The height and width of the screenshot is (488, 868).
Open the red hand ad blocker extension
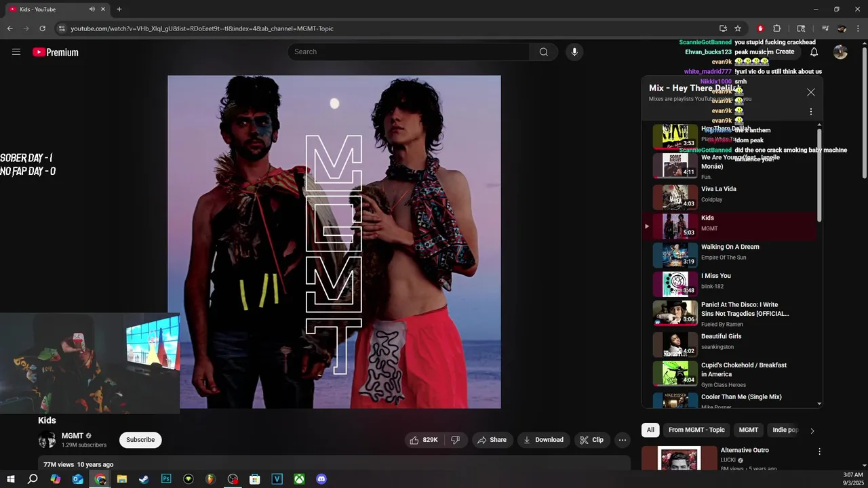tap(760, 28)
